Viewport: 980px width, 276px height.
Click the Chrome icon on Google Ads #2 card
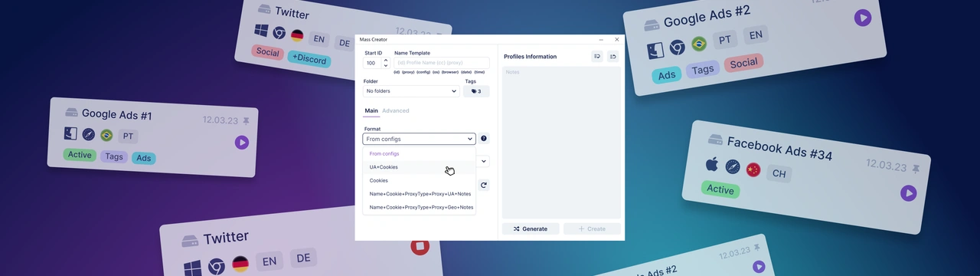tap(677, 48)
